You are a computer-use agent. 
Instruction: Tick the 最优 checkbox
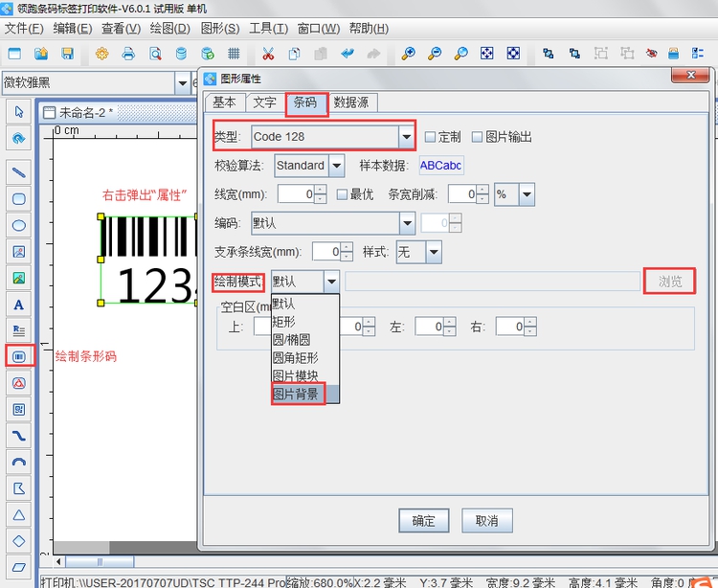[x=343, y=194]
